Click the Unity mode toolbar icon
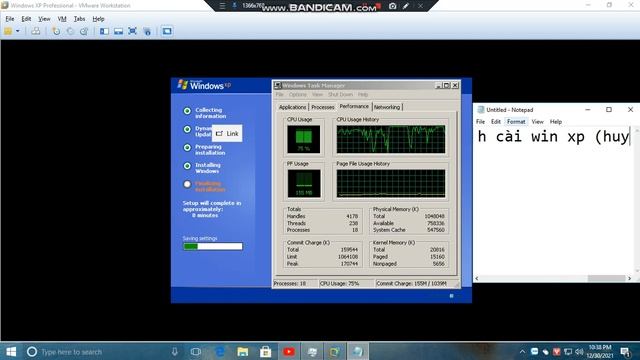This screenshot has width=640, height=360. [x=147, y=31]
